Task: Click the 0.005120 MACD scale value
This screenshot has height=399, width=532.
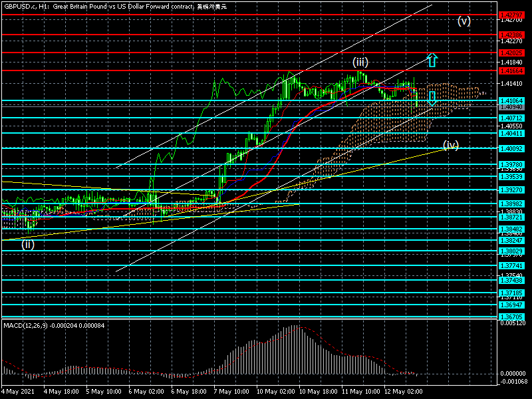Action: click(513, 323)
